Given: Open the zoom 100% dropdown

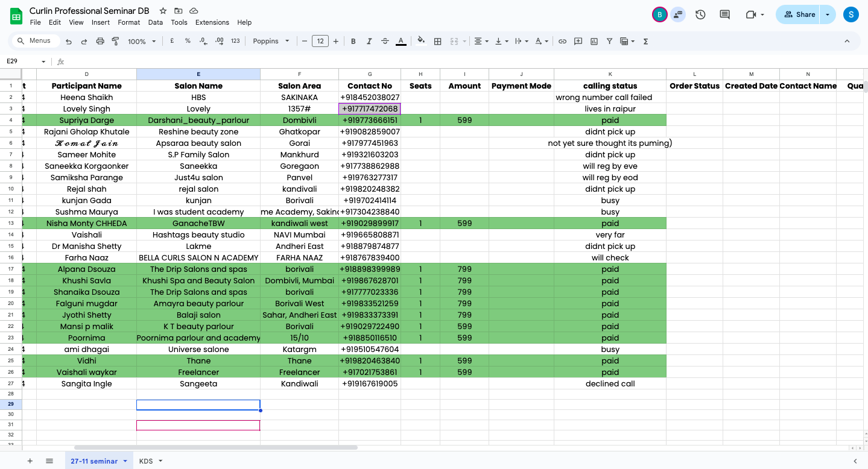Looking at the screenshot, I should [142, 42].
